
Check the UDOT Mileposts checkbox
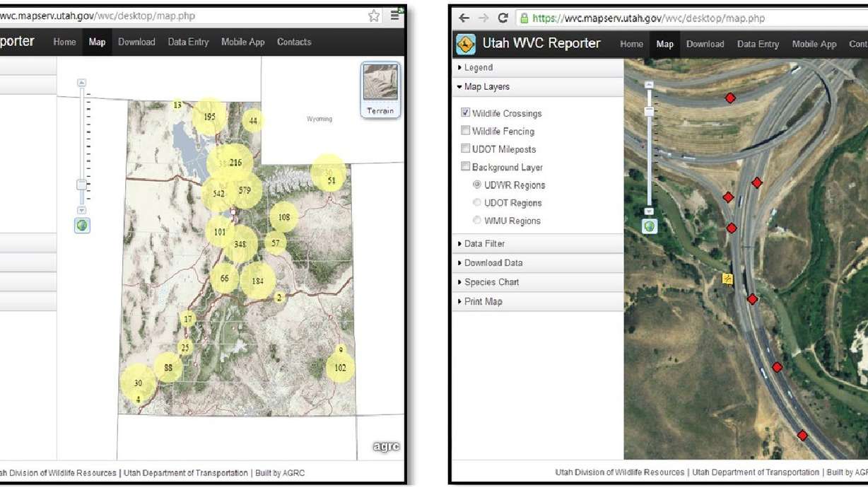point(465,149)
